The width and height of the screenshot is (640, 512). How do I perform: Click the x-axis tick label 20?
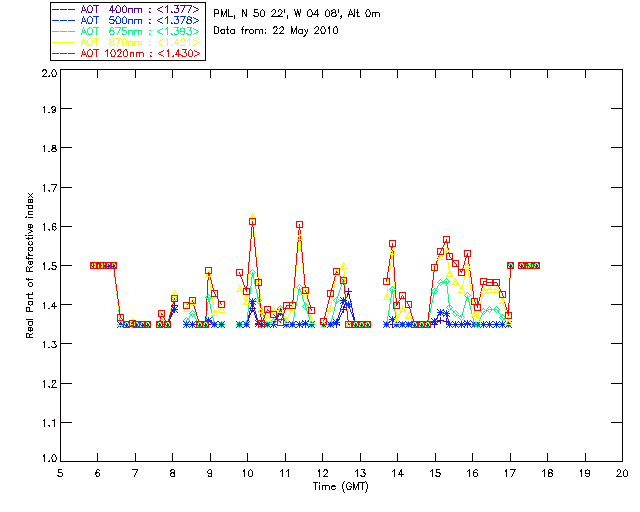click(622, 473)
